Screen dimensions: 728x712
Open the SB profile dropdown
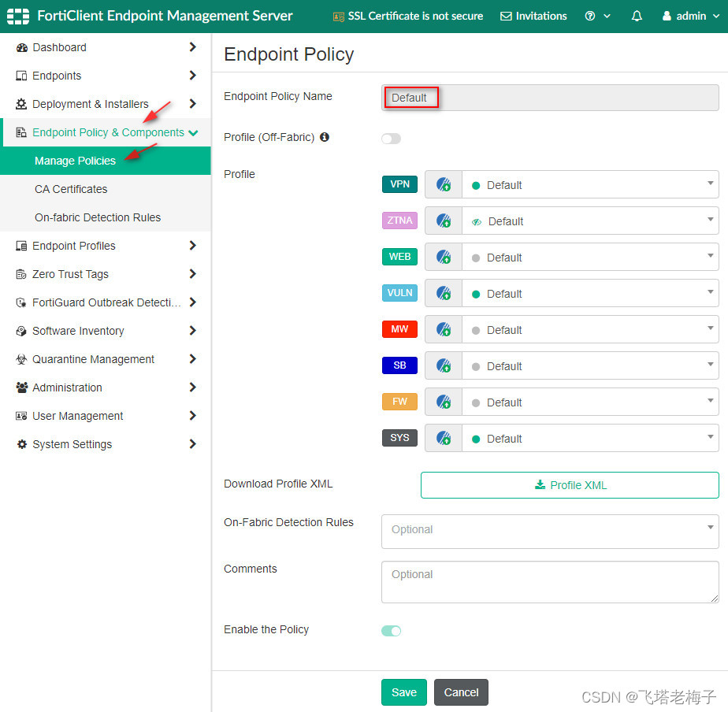tap(590, 365)
